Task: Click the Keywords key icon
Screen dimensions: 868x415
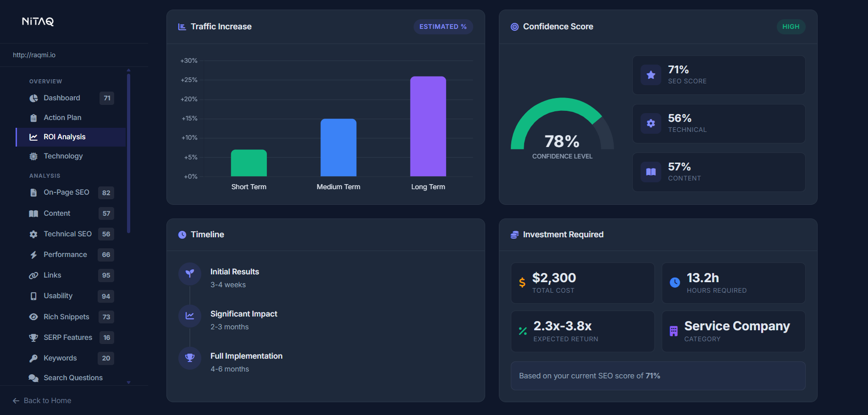Action: tap(33, 358)
